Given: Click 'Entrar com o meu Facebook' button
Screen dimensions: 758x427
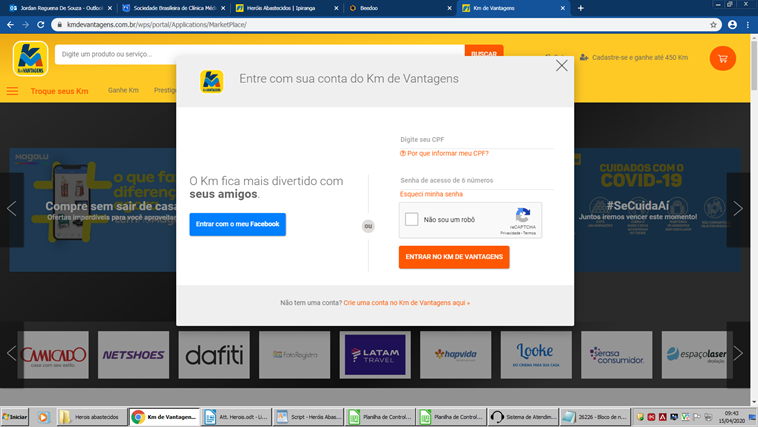Looking at the screenshot, I should point(237,224).
